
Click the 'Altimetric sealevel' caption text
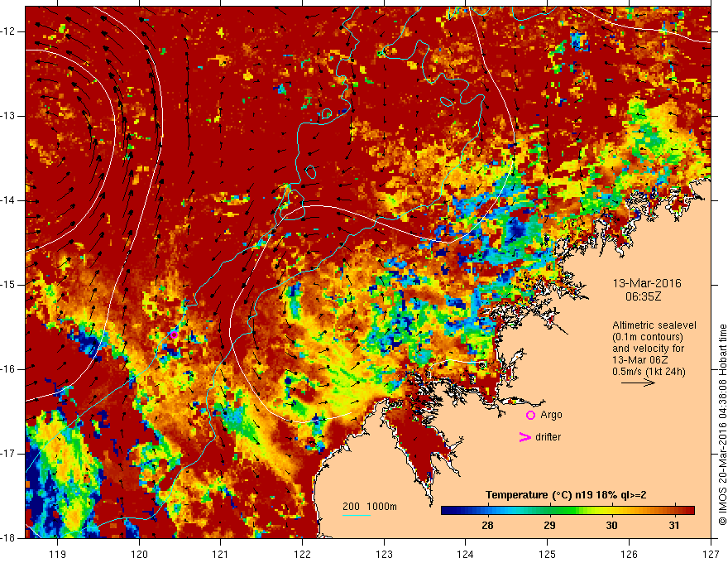[654, 325]
